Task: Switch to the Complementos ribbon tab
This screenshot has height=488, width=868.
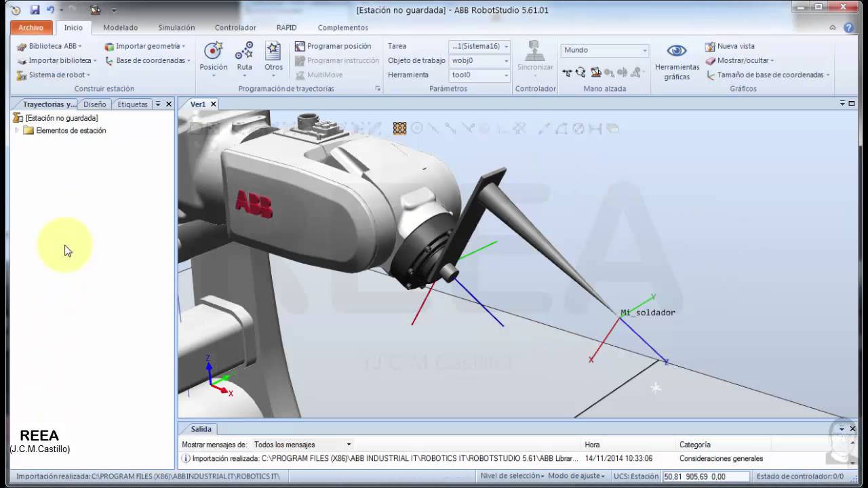Action: (342, 28)
